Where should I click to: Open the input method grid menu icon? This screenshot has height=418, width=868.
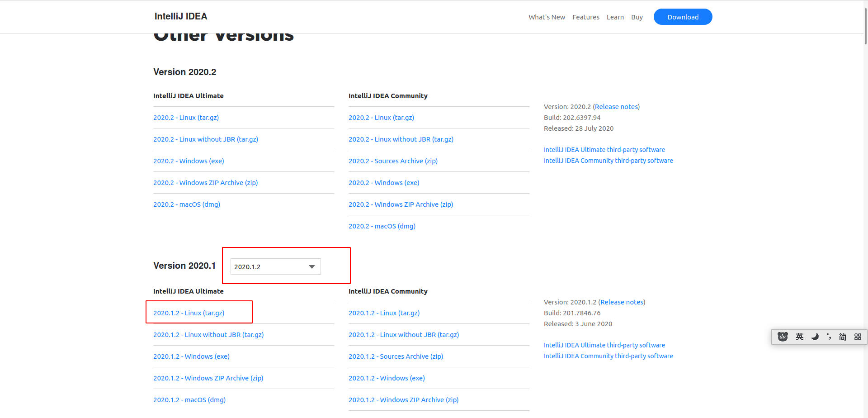click(858, 337)
